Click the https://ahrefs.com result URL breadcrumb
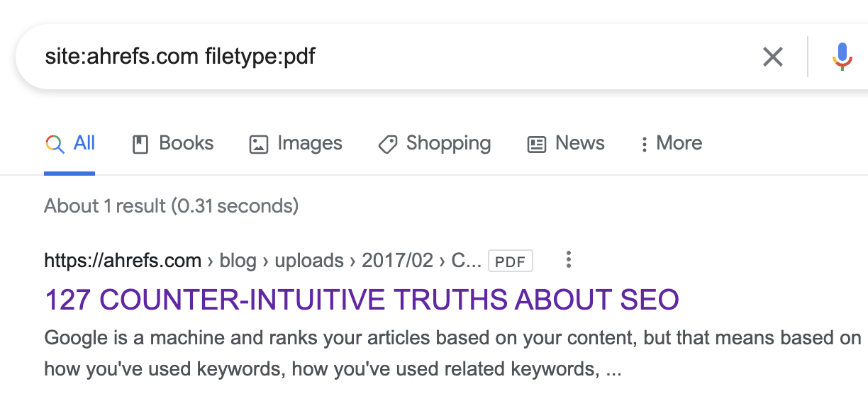The image size is (868, 401). (123, 261)
